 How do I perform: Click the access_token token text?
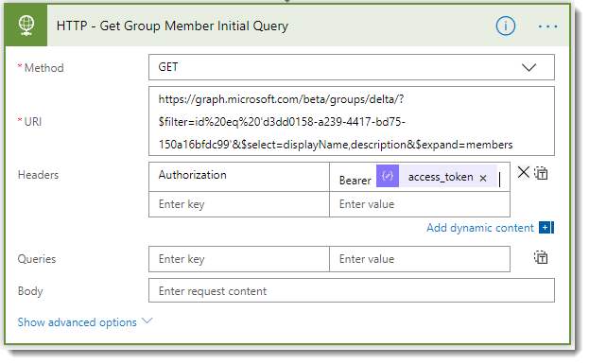coord(441,177)
